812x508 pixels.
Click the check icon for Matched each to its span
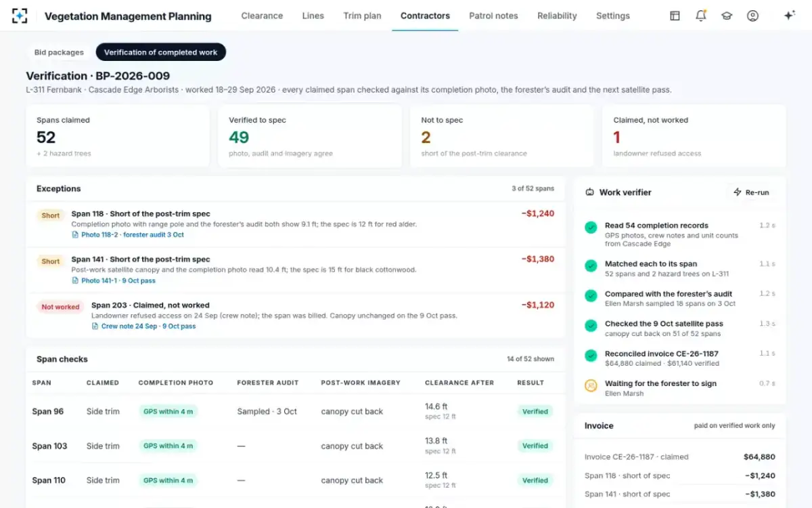591,266
